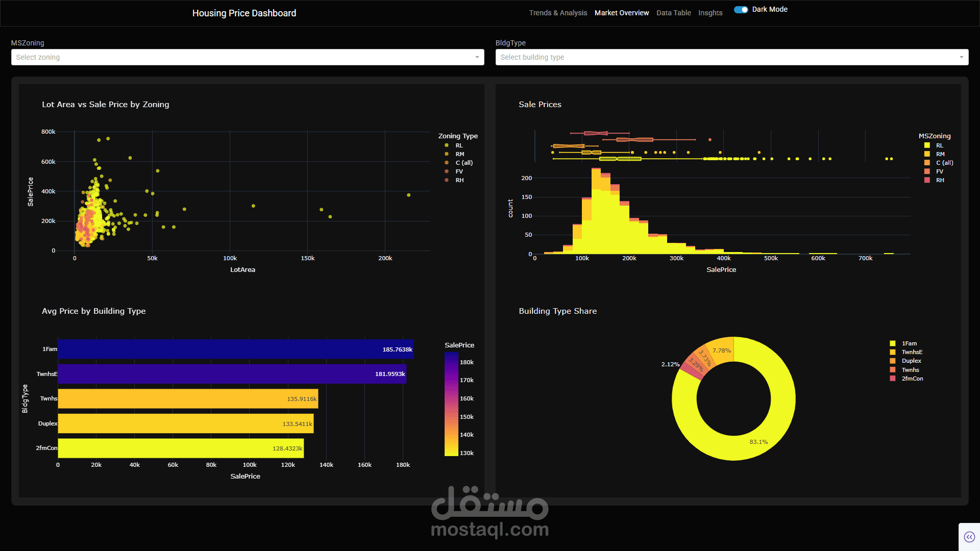Click the SalePrice gradient color bar
This screenshot has width=980, height=551.
pyautogui.click(x=451, y=404)
